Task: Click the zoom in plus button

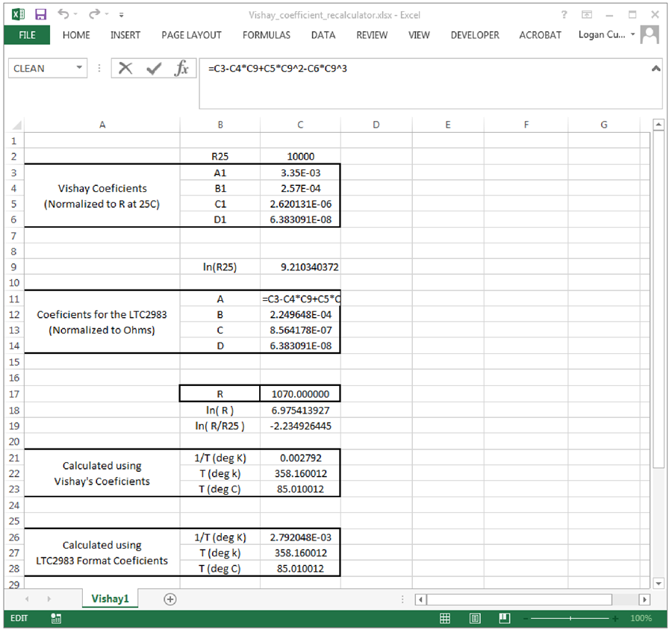Action: pos(615,618)
